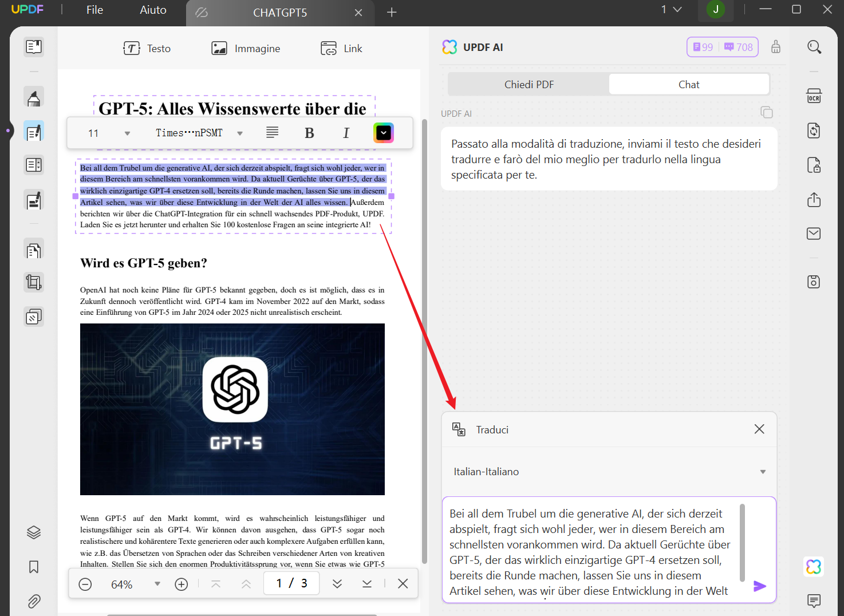Click the Search magnifier icon
The image size is (844, 616).
click(x=814, y=47)
